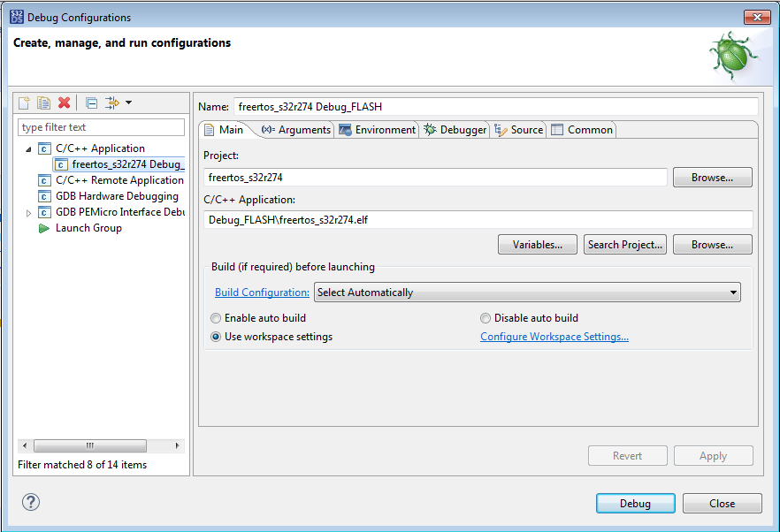Select GDB Hardware Debugging configuration type

click(x=117, y=196)
